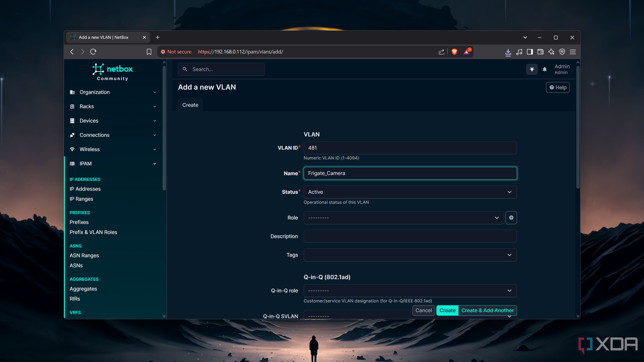The width and height of the screenshot is (644, 362).
Task: Open Brave Rewards triangle icon
Action: point(467,52)
